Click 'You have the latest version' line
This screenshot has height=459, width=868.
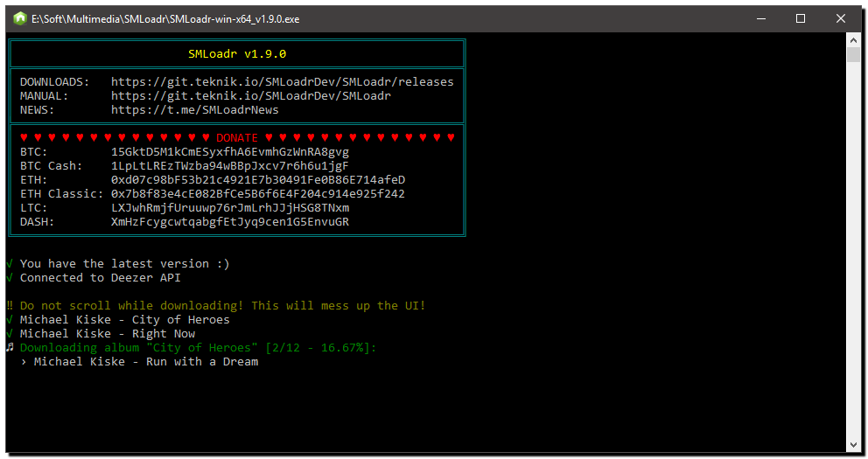click(124, 264)
